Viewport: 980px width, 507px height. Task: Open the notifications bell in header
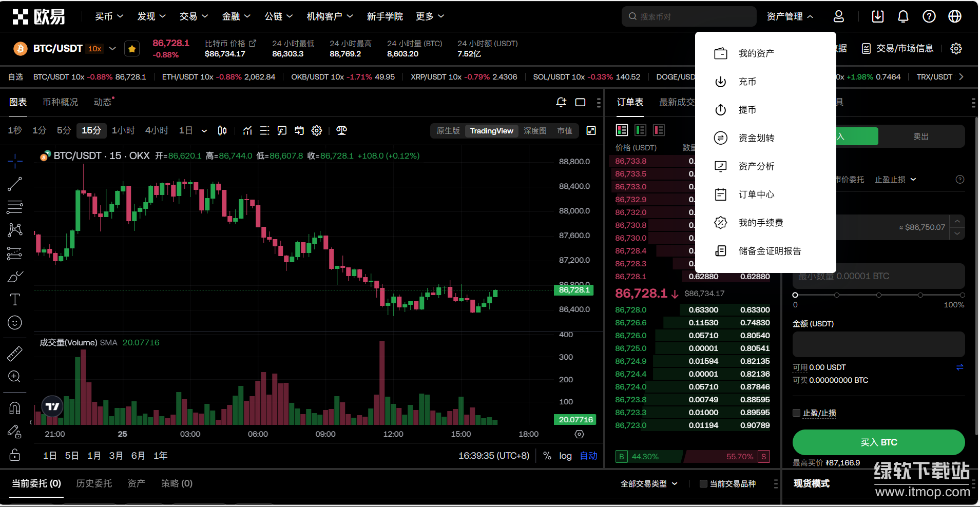903,16
